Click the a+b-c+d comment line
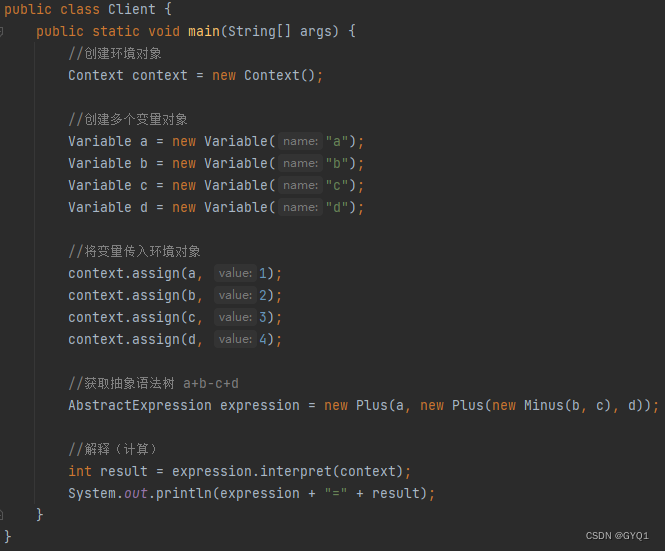665x551 pixels. coord(154,383)
